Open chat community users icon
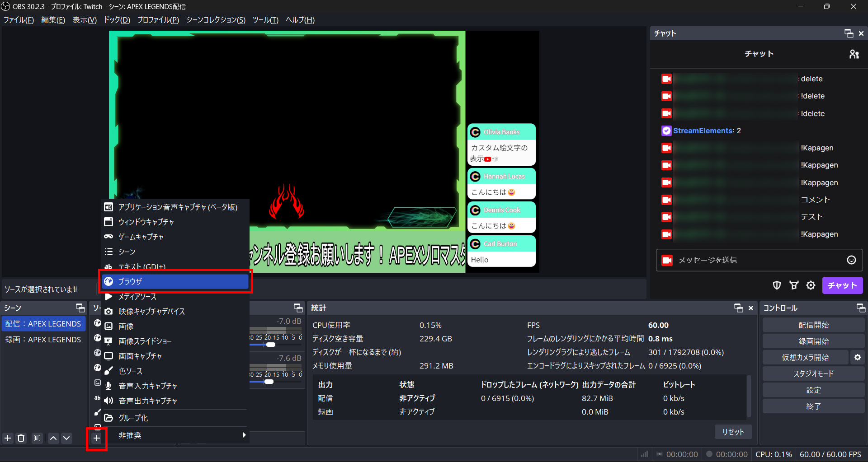This screenshot has height=462, width=868. (854, 54)
